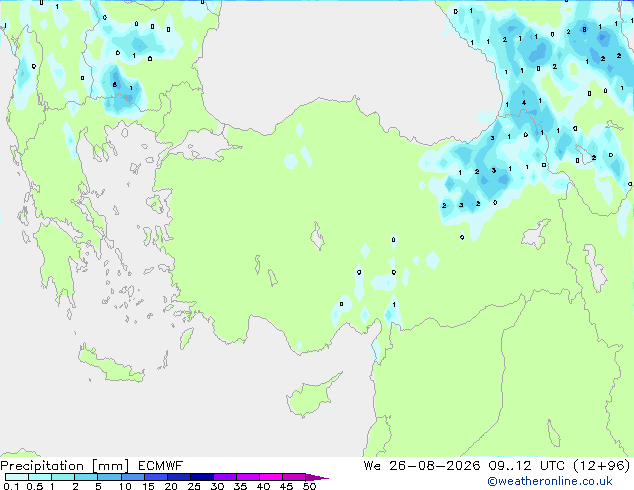Click the 'Precipitation [mm]' title text
Image resolution: width=634 pixels, height=490 pixels.
coord(64,466)
